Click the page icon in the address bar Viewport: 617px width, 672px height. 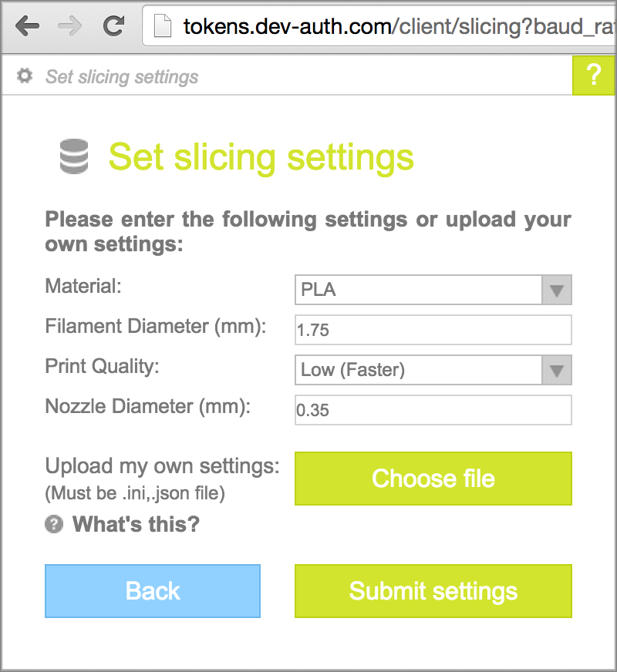[162, 27]
